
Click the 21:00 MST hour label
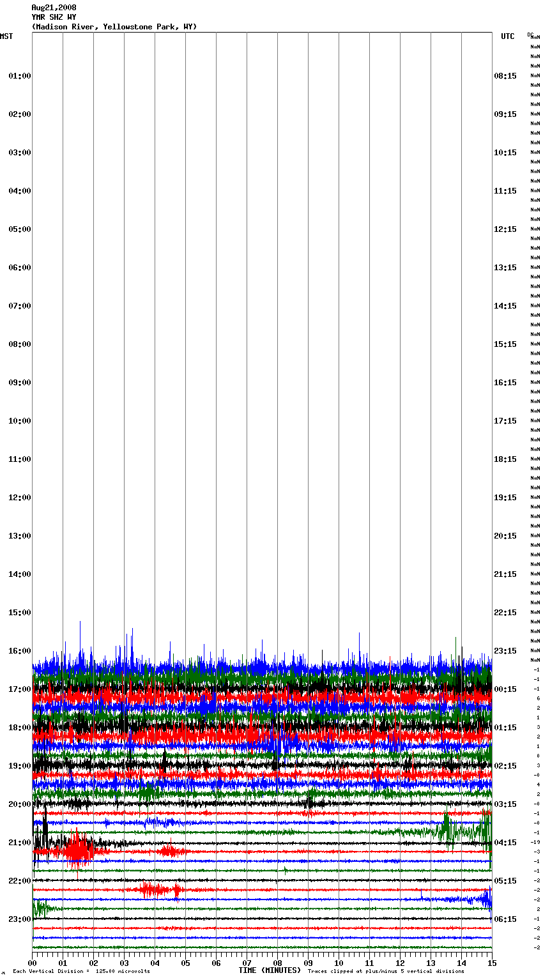click(20, 843)
